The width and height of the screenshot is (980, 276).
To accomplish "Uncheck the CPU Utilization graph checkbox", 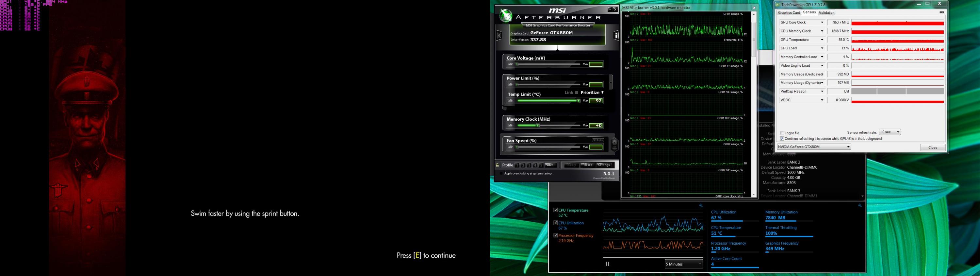I will tap(555, 223).
